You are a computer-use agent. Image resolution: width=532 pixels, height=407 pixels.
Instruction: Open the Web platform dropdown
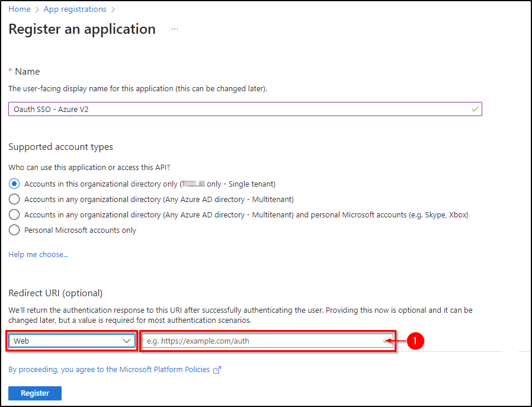(x=71, y=341)
